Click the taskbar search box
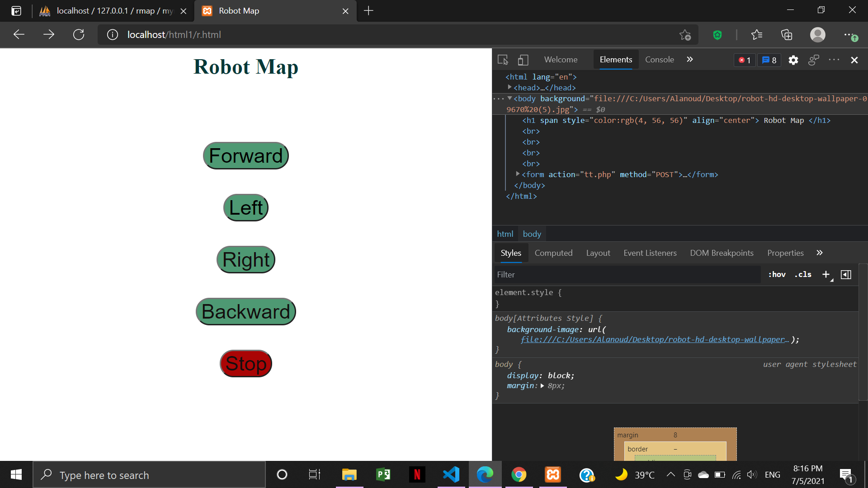The height and width of the screenshot is (488, 868). 149,475
